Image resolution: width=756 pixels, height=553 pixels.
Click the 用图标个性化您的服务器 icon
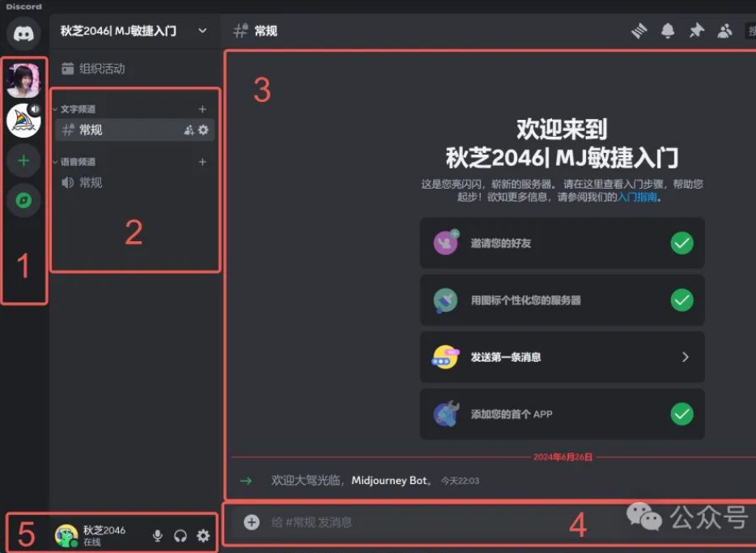(x=446, y=300)
